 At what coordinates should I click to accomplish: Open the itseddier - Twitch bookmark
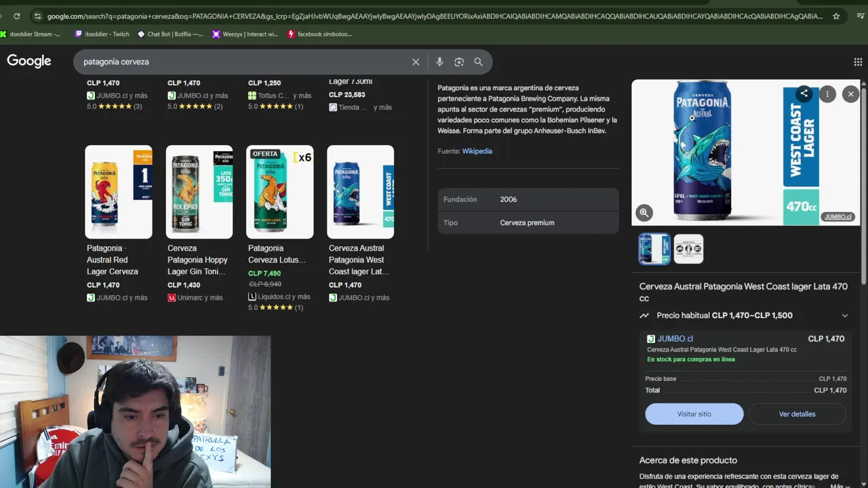coord(102,34)
